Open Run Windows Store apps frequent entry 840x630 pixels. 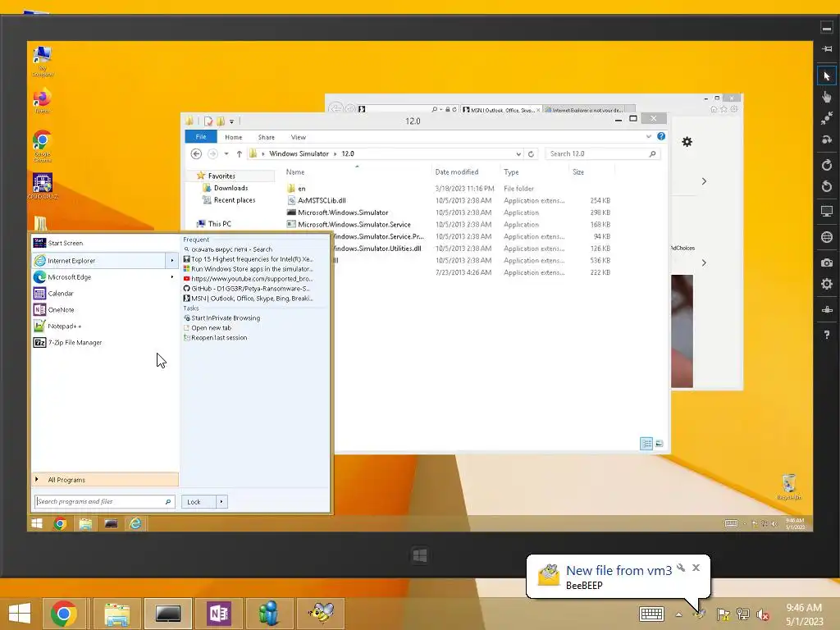coord(248,269)
